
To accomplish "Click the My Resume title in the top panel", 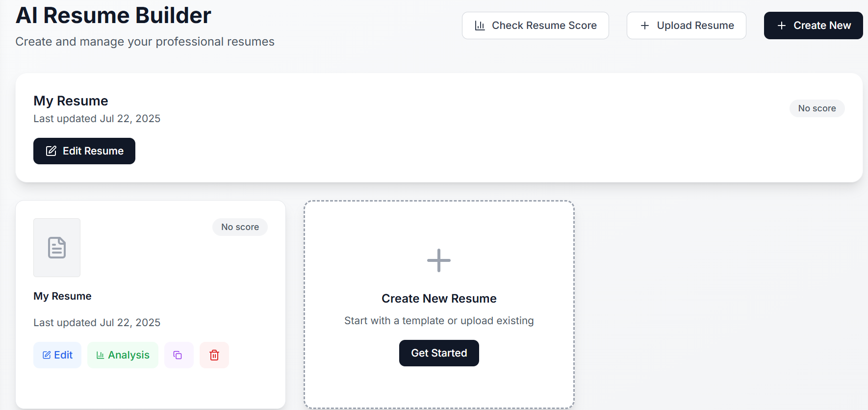I will click(x=71, y=101).
